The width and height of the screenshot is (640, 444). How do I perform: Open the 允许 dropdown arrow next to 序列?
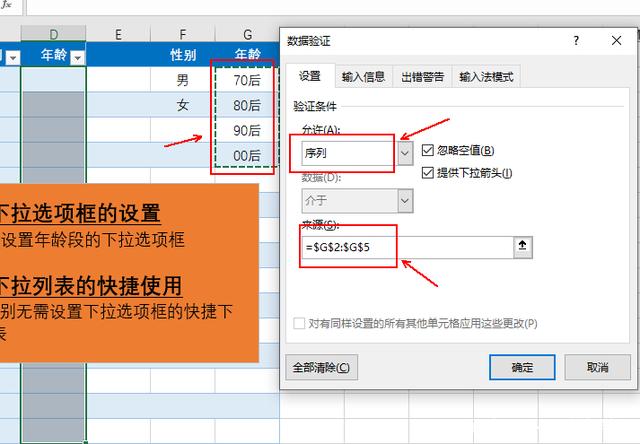click(405, 153)
